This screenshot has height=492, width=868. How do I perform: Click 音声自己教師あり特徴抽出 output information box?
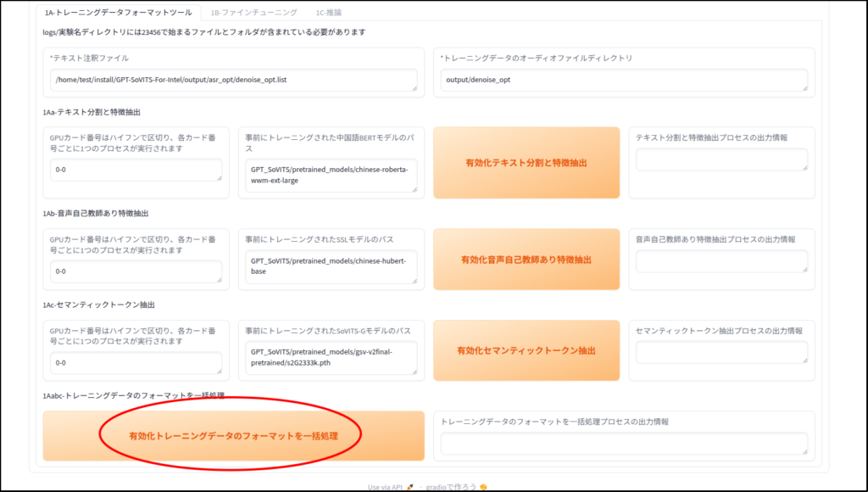(721, 261)
